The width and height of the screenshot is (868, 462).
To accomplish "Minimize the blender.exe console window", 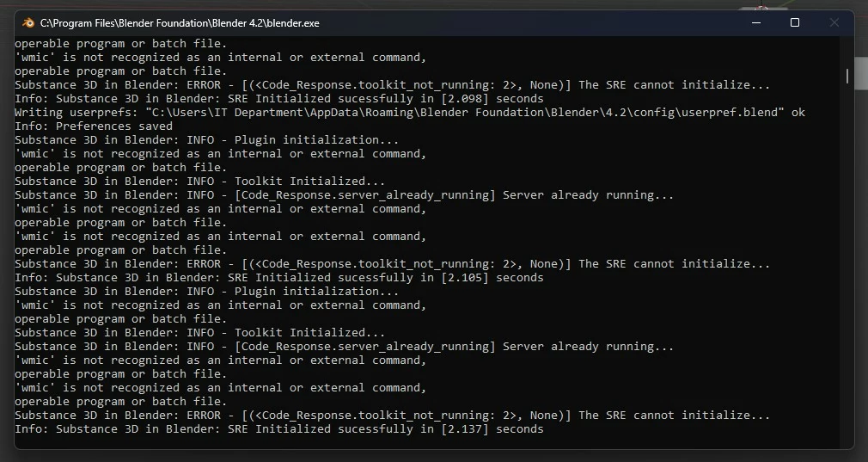I will [x=756, y=22].
